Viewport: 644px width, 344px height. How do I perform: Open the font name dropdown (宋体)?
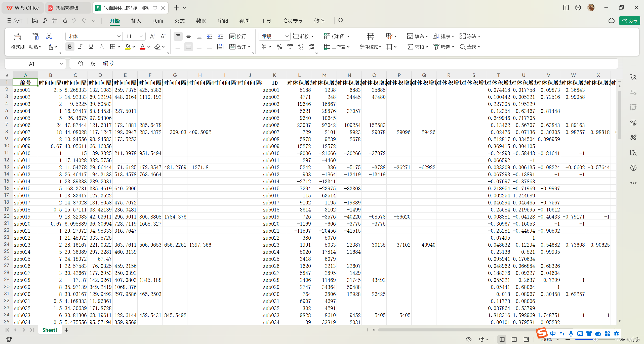(119, 36)
